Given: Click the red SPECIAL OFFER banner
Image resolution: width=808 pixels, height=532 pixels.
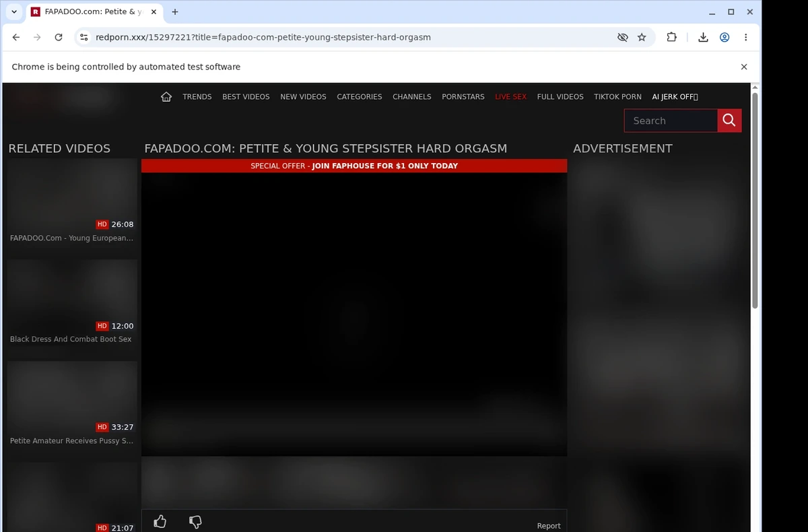Looking at the screenshot, I should point(354,166).
